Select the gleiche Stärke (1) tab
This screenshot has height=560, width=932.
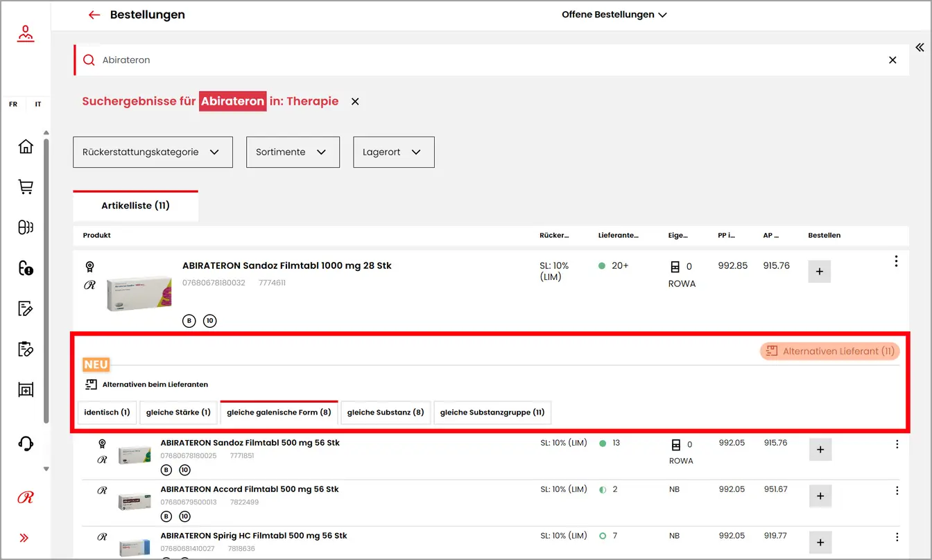tap(178, 412)
